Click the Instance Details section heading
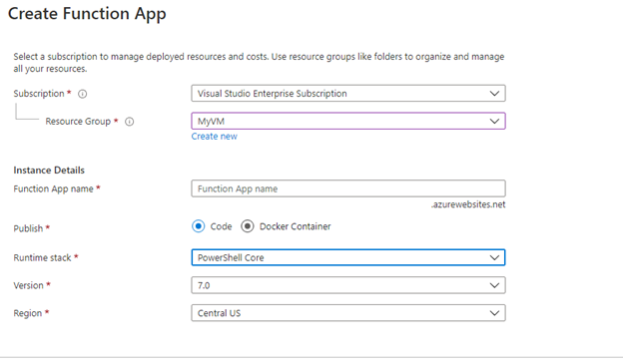 pos(49,171)
